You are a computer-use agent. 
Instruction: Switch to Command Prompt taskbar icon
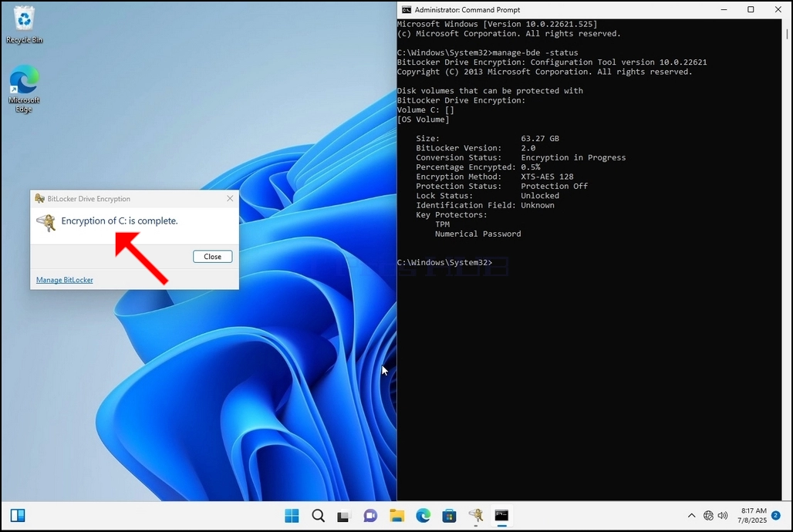click(x=501, y=515)
